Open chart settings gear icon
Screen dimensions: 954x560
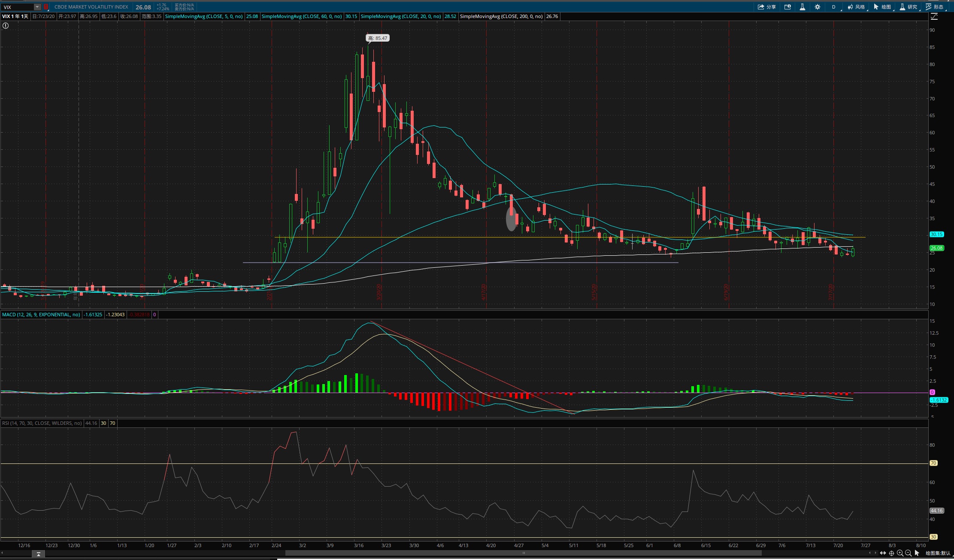(x=817, y=7)
